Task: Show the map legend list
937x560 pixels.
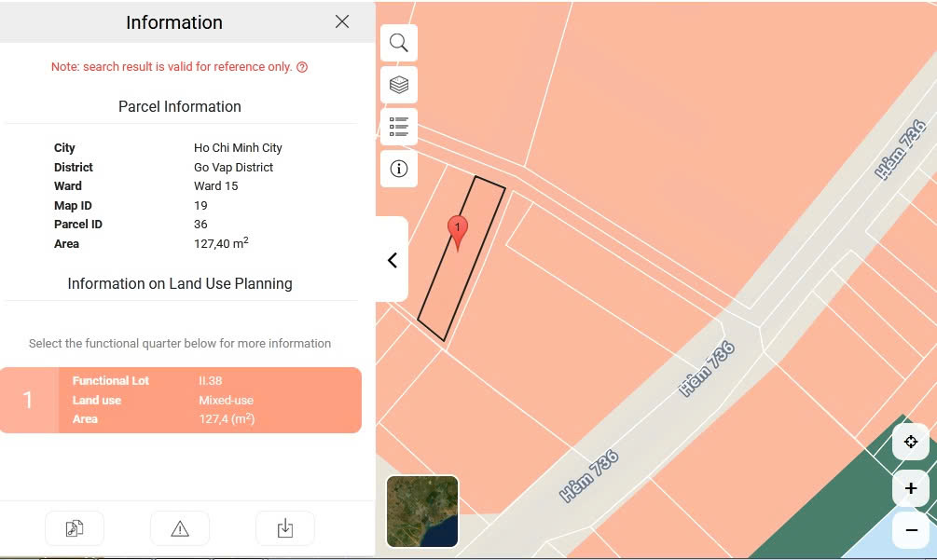Action: click(398, 127)
